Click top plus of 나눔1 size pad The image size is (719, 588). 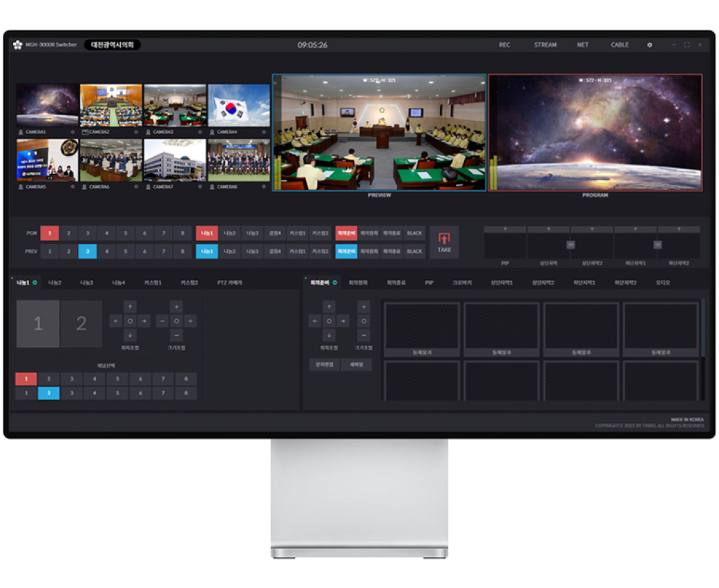click(x=177, y=306)
